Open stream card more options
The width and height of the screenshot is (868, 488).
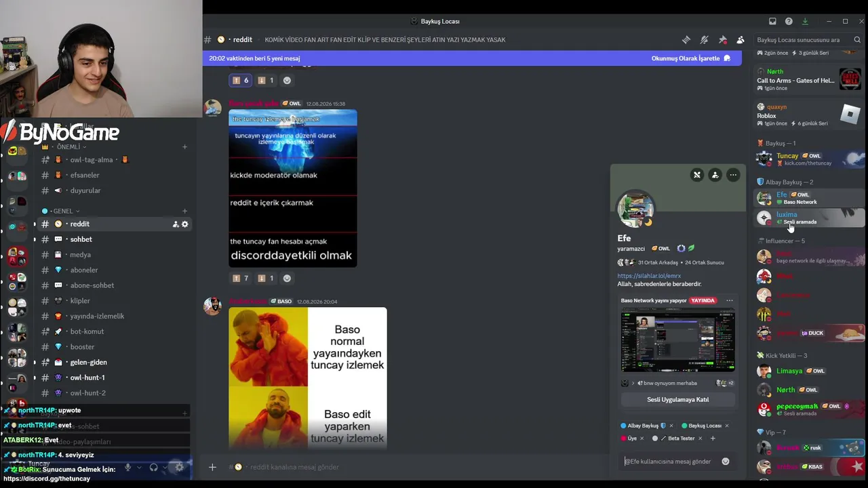(730, 300)
